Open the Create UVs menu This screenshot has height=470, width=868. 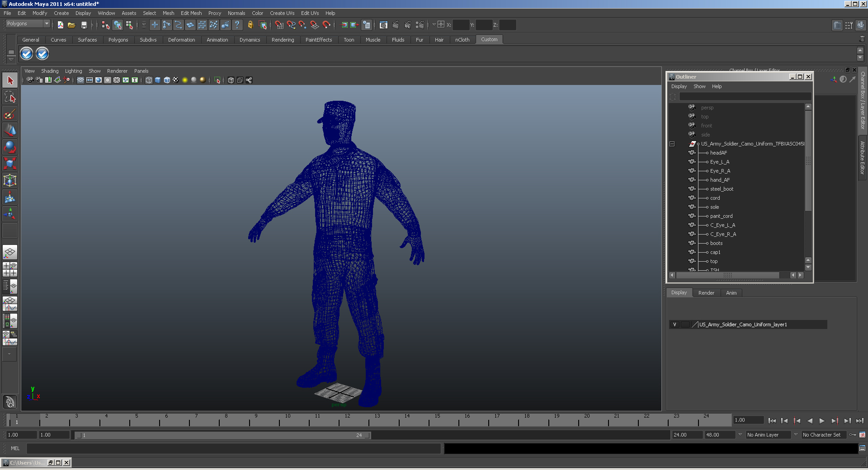pyautogui.click(x=282, y=13)
